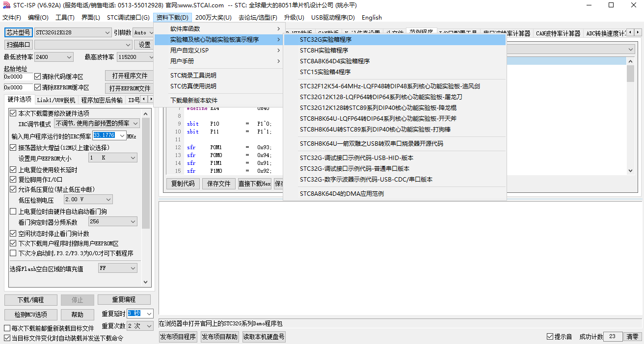Open the 重复次数 dropdown

tap(140, 326)
